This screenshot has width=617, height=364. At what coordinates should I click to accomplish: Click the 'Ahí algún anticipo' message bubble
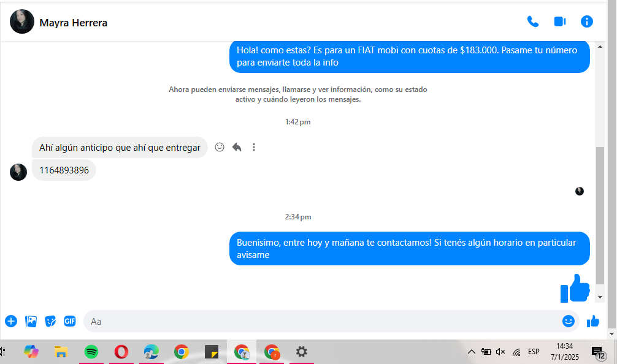pyautogui.click(x=120, y=148)
